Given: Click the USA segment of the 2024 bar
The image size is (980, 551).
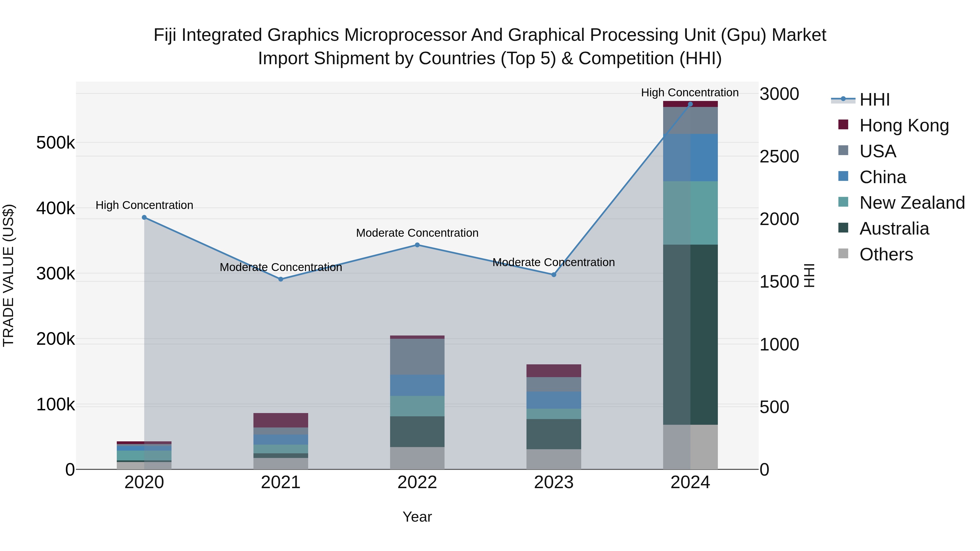Looking at the screenshot, I should tap(690, 121).
